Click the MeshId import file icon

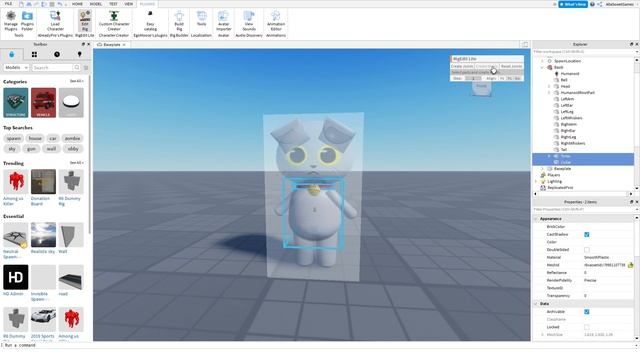(631, 265)
